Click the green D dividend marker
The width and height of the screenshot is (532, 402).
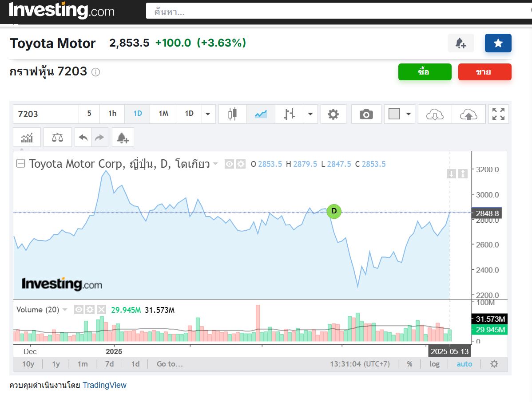pyautogui.click(x=334, y=211)
